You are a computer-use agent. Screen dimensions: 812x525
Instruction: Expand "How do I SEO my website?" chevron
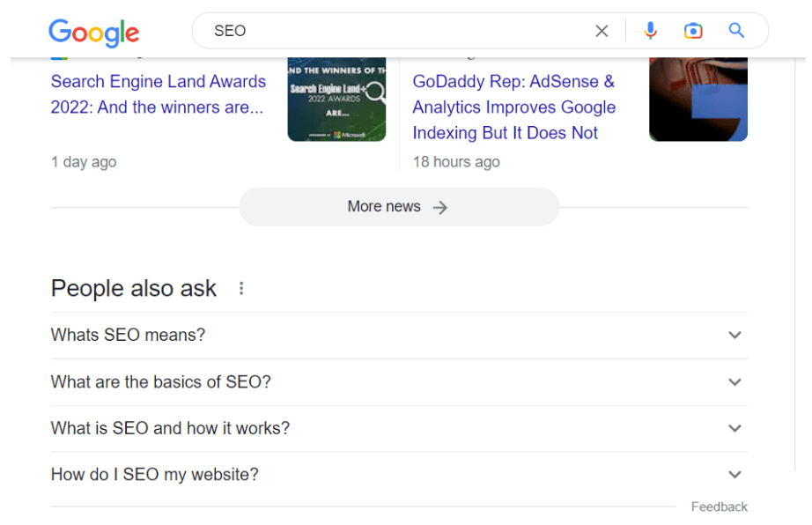tap(734, 475)
